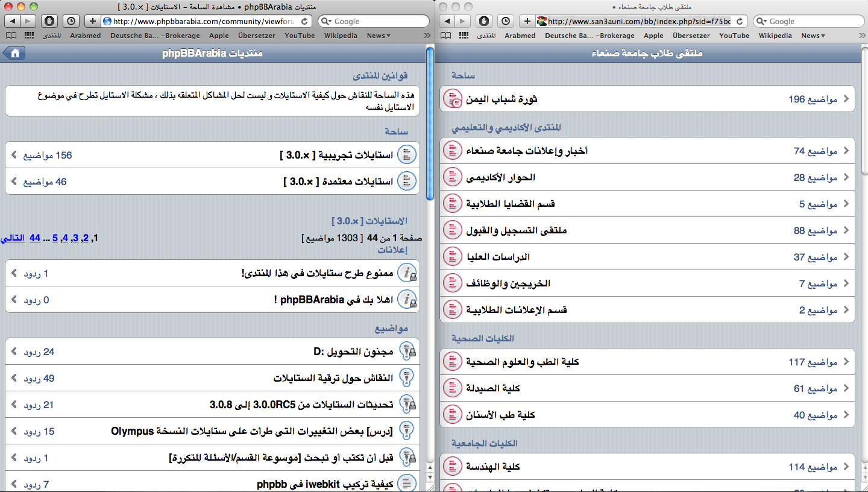Click the san3auni.com address field
The width and height of the screenshot is (868, 492).
pyautogui.click(x=638, y=21)
